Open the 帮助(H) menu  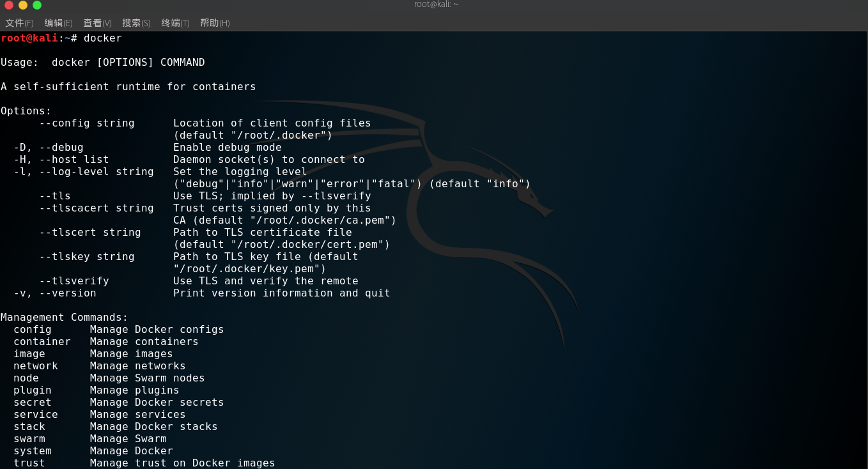(215, 22)
